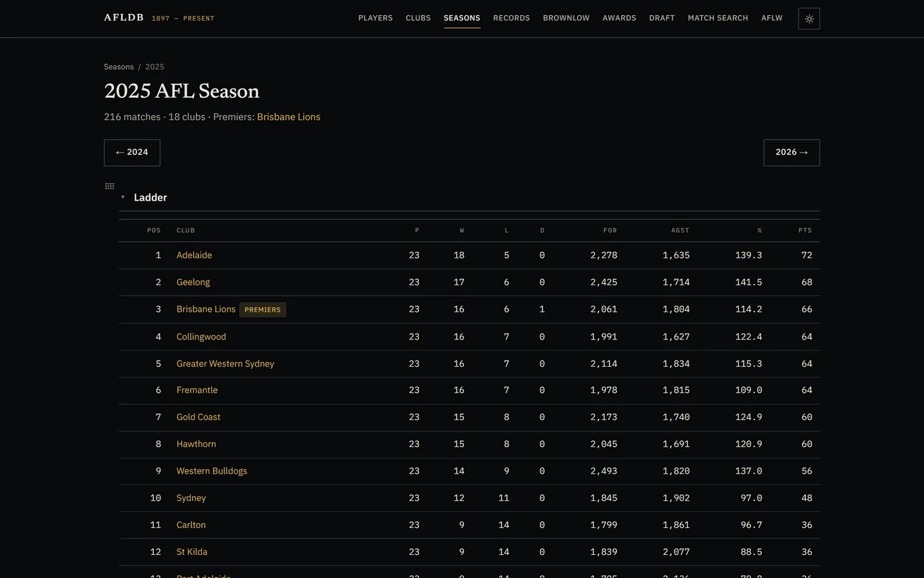Open the Carlton club link

(191, 525)
